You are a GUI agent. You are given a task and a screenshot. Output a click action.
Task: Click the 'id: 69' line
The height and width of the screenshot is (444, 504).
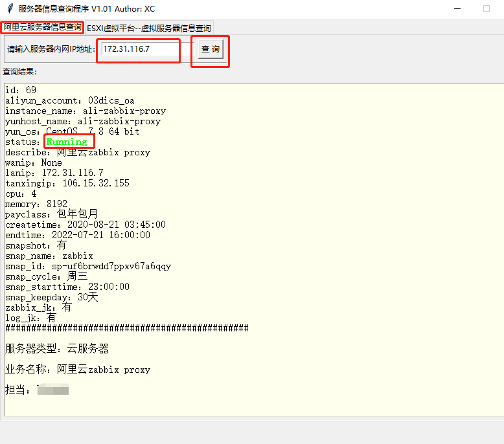click(x=21, y=90)
